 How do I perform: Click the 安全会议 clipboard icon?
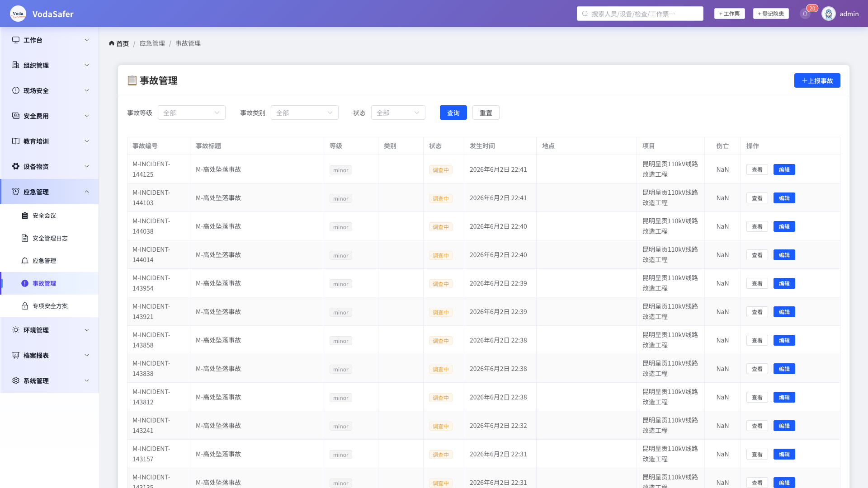tap(25, 216)
